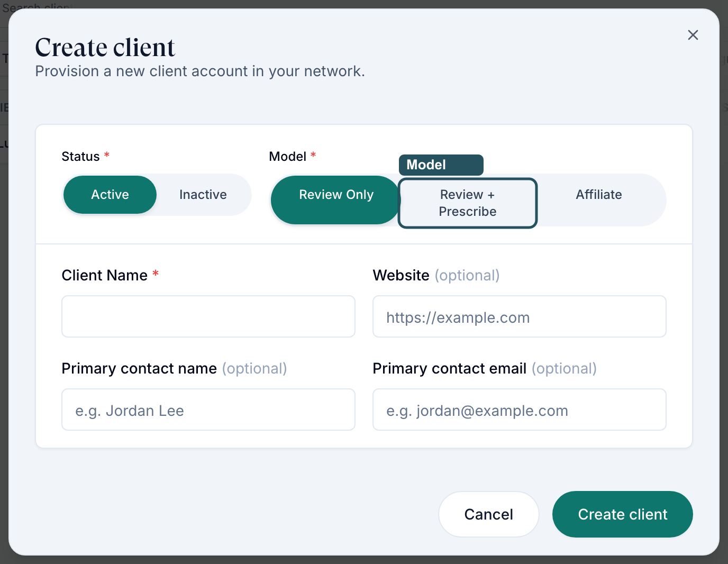This screenshot has height=564, width=728.
Task: Set status to Active
Action: (x=110, y=195)
